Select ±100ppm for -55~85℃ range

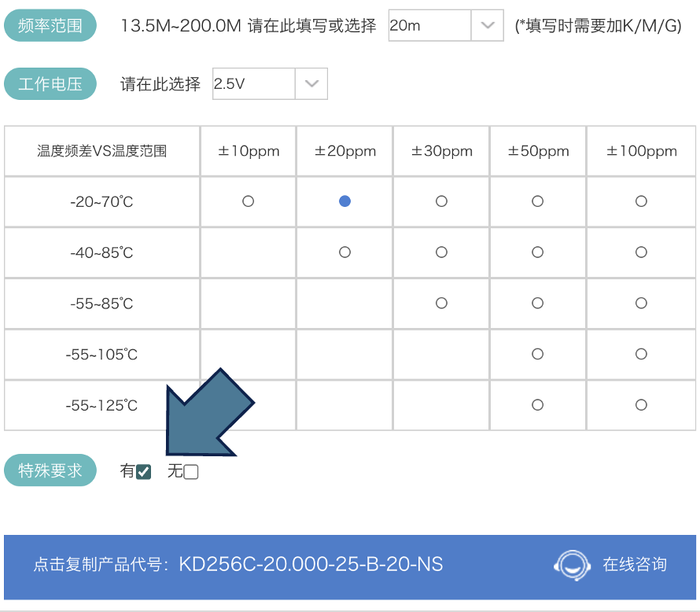[x=641, y=303]
